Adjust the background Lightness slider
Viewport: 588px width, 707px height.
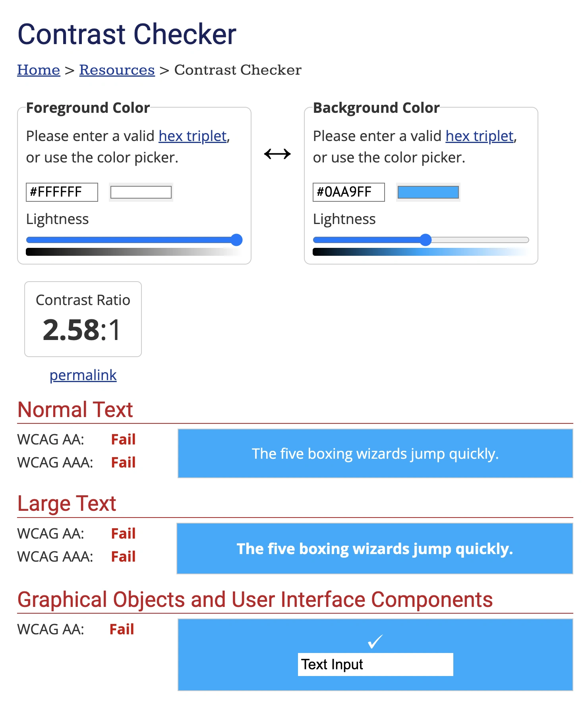(426, 240)
